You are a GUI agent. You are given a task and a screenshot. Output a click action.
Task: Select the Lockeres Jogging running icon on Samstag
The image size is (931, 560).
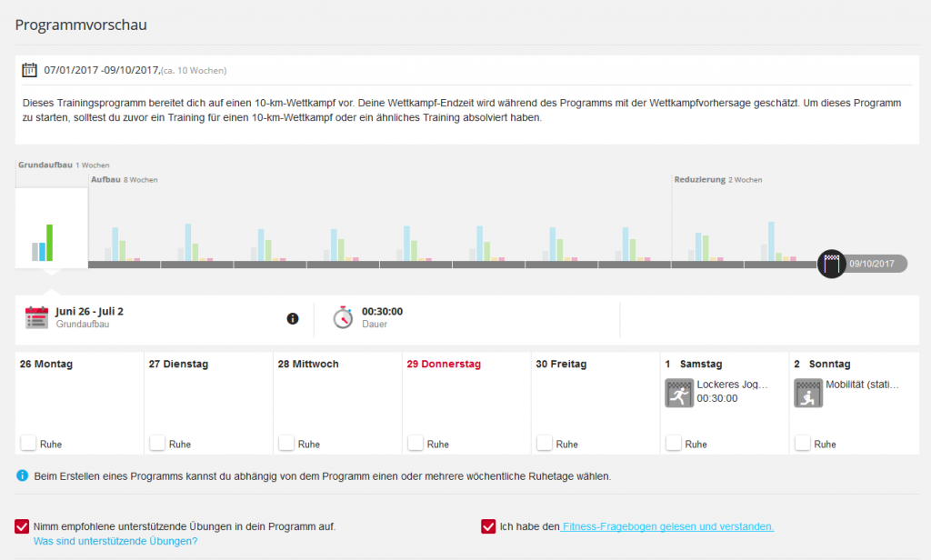[x=679, y=393]
